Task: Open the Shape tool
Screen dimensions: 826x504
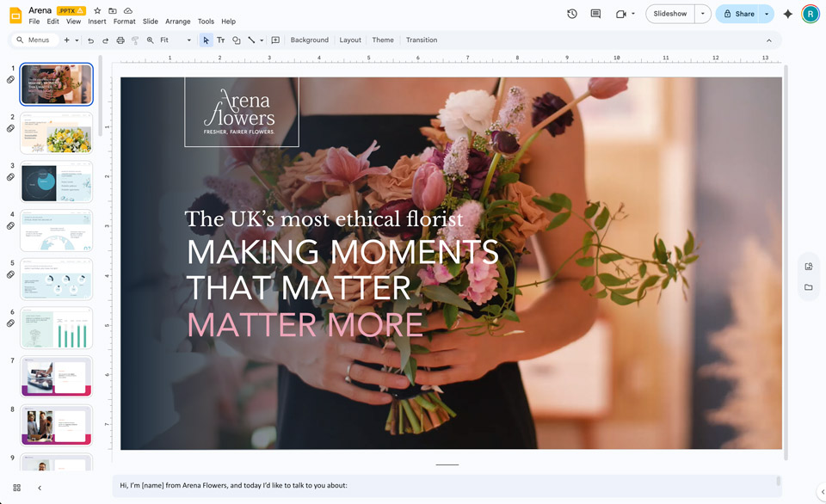Action: pos(237,40)
